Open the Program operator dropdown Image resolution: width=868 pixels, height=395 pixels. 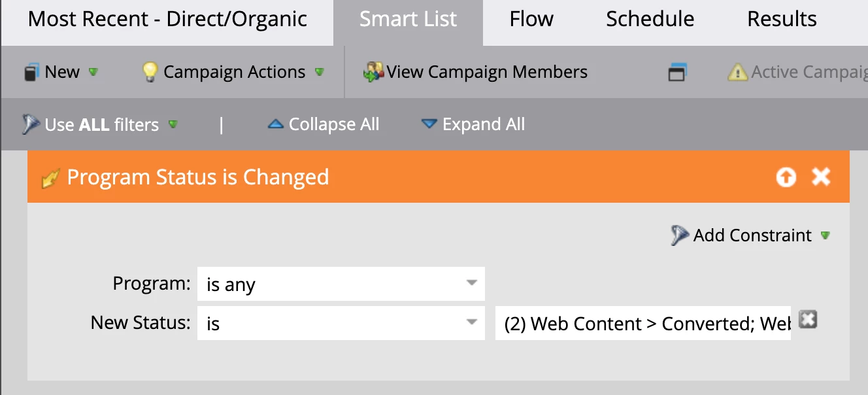coord(471,284)
